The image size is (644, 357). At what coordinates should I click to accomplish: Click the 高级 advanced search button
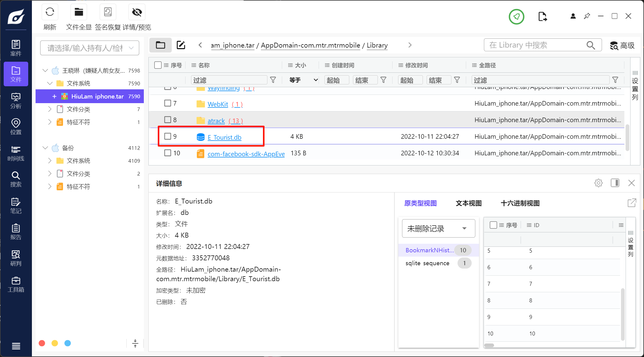coord(622,45)
